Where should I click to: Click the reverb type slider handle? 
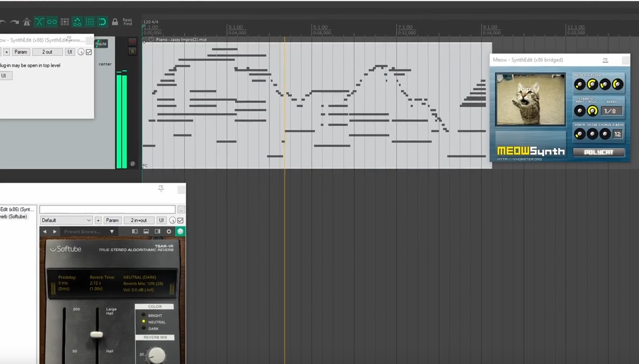[96, 334]
